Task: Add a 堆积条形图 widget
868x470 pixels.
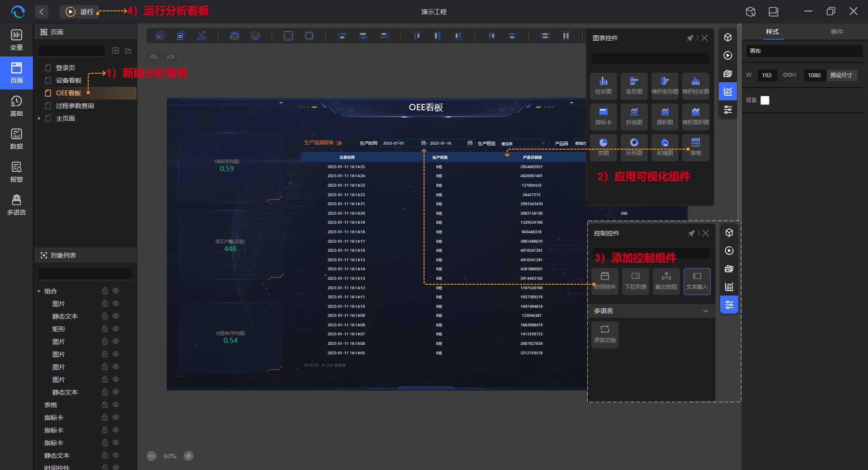Action: (x=665, y=85)
